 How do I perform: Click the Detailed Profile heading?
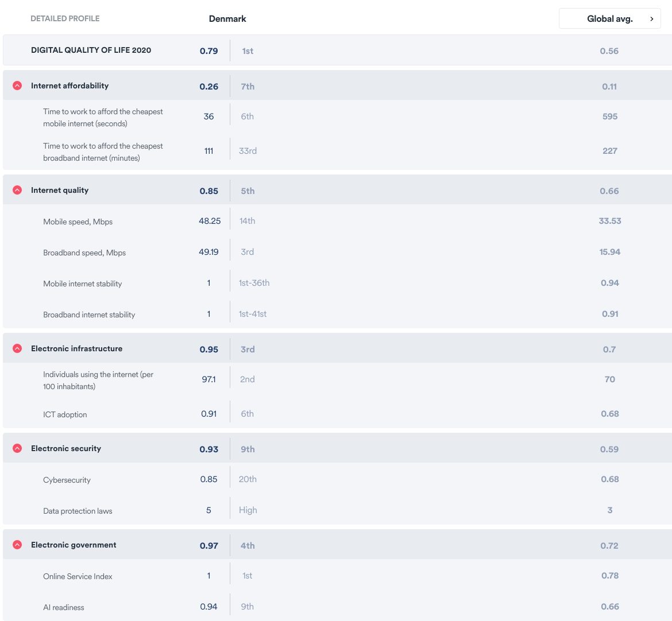click(65, 18)
